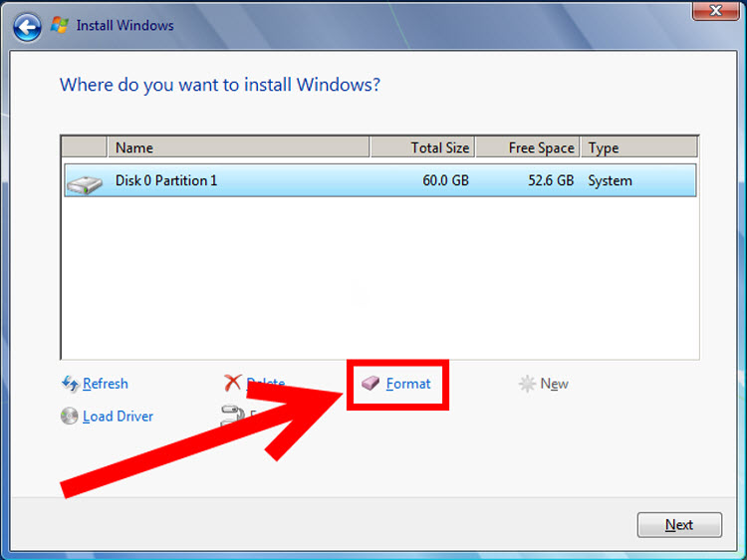The height and width of the screenshot is (560, 747).
Task: Sort by the Total Size column header
Action: (422, 147)
